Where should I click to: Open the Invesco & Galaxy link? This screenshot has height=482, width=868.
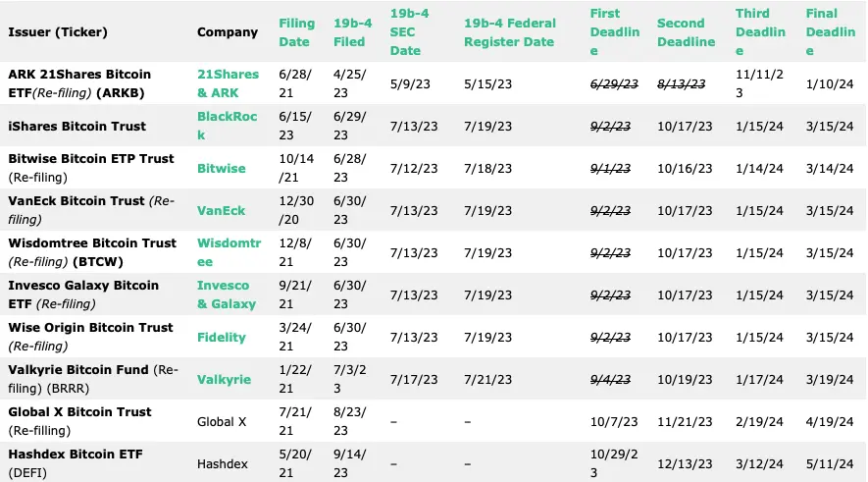(227, 295)
